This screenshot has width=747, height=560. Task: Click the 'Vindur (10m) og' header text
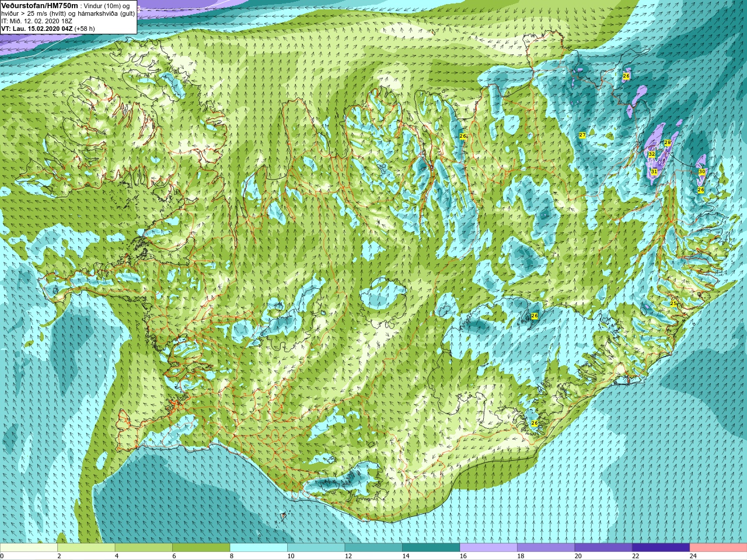pyautogui.click(x=107, y=6)
